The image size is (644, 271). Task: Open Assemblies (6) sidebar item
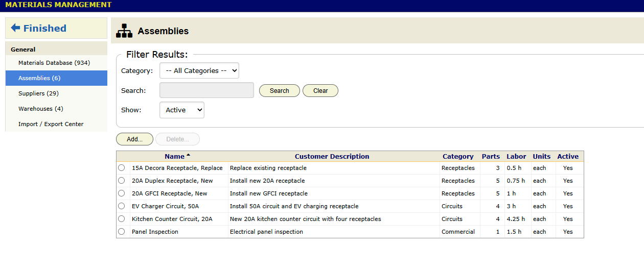56,78
